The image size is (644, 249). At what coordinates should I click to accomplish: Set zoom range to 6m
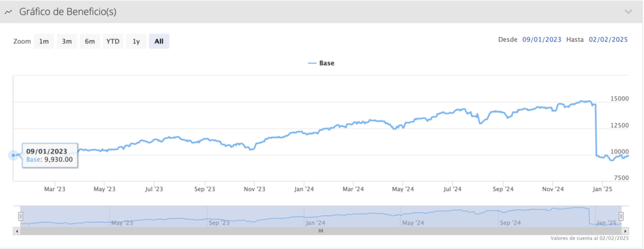[x=90, y=41]
